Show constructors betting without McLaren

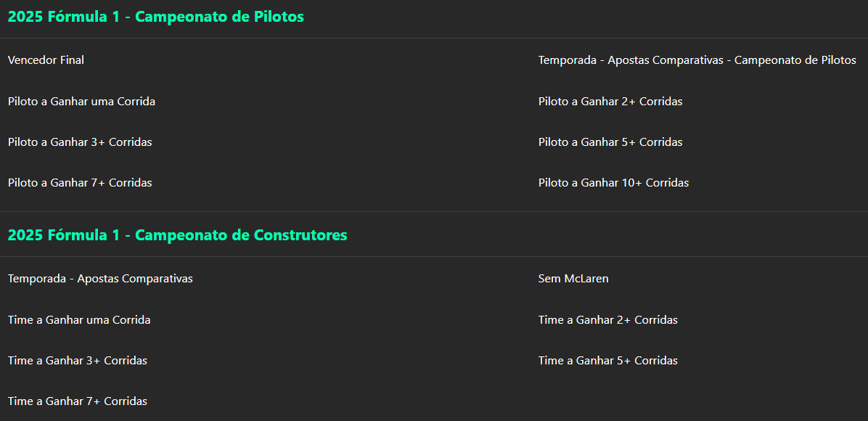coord(573,279)
